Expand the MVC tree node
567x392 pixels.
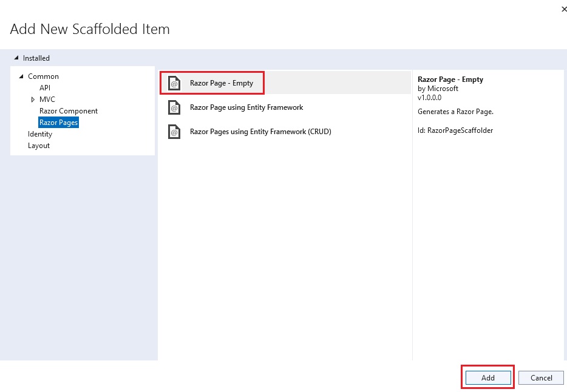coord(33,100)
